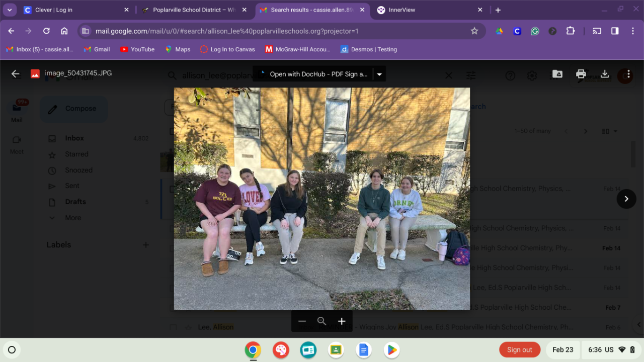Zoom out of the image

coord(302,321)
